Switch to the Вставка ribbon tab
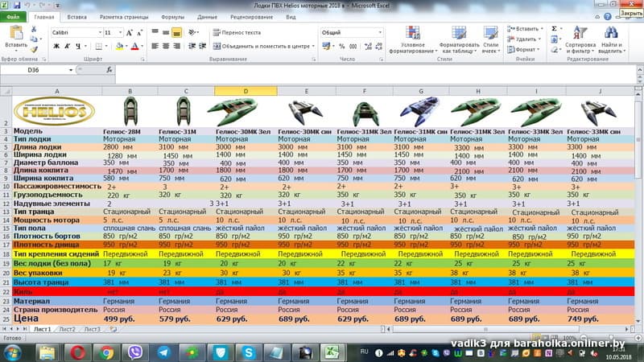644x362 pixels. [x=76, y=17]
